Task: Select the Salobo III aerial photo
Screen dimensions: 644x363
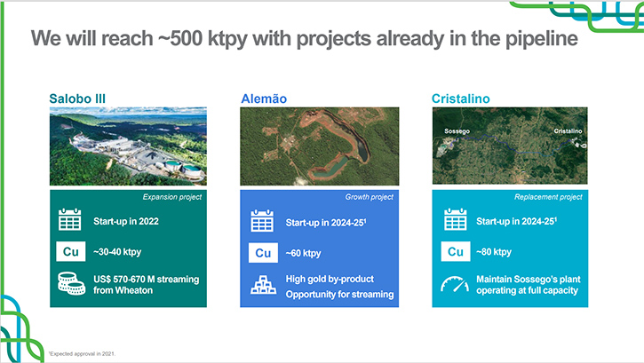Action: point(128,146)
